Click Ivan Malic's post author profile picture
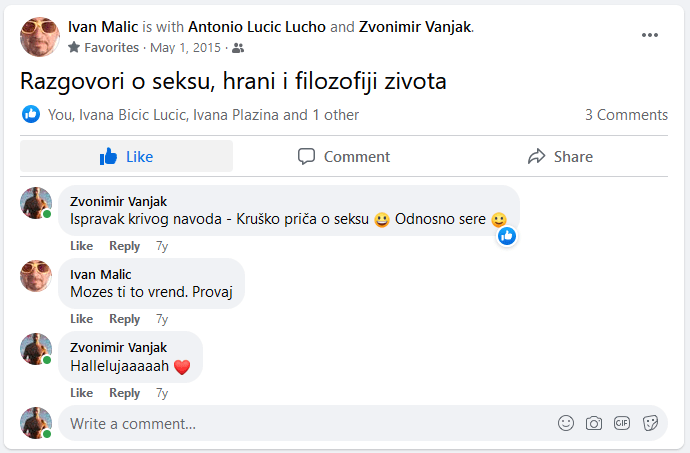This screenshot has width=690, height=453. 40,37
